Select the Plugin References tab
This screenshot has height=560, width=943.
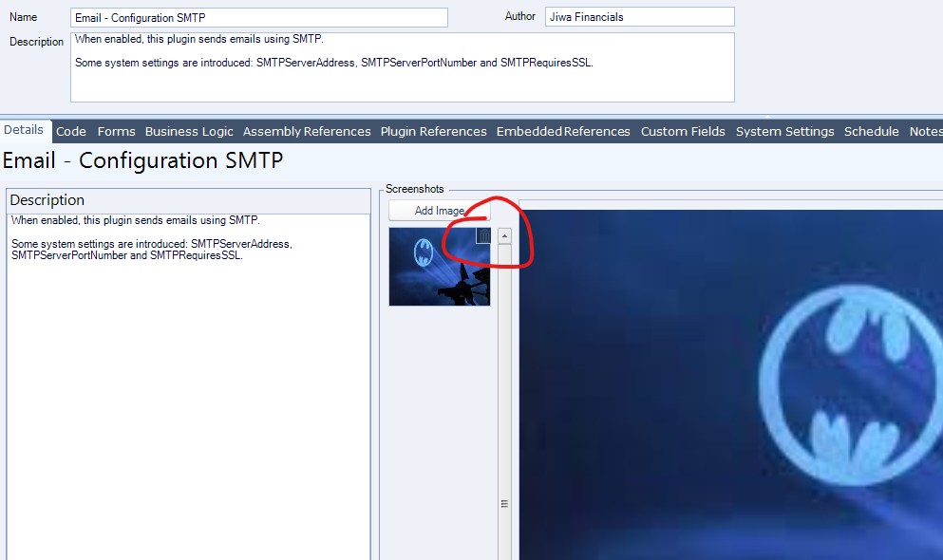point(433,131)
